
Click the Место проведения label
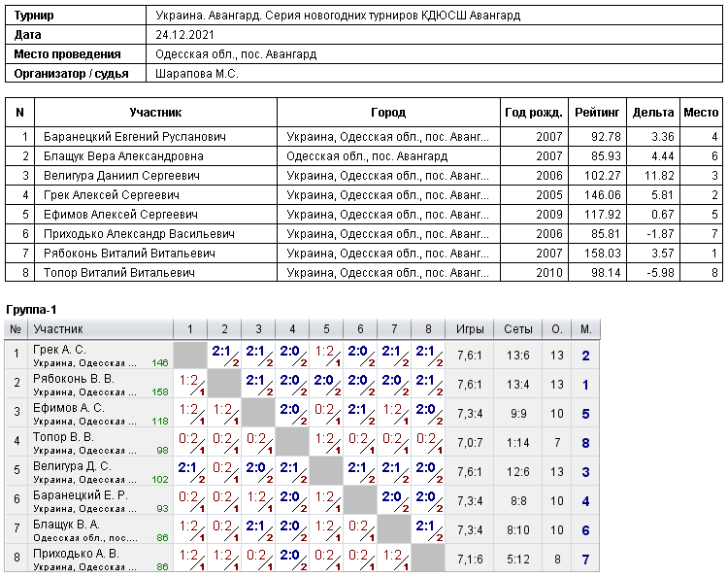(x=67, y=54)
